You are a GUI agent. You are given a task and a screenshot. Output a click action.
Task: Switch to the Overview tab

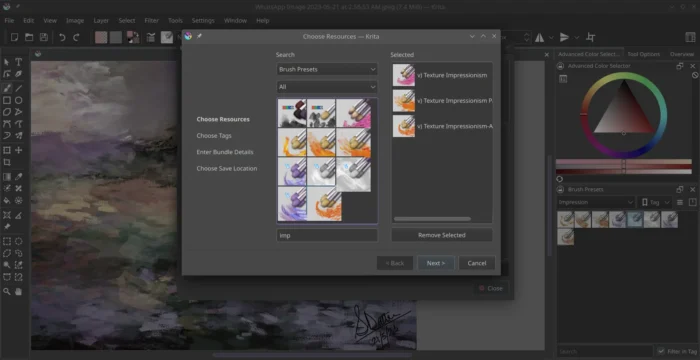pyautogui.click(x=682, y=54)
